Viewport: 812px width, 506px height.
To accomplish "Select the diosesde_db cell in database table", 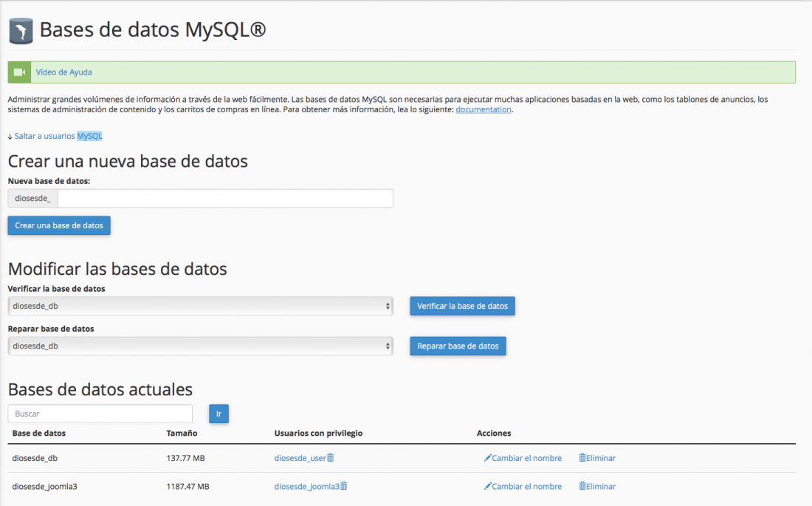I will (x=35, y=458).
